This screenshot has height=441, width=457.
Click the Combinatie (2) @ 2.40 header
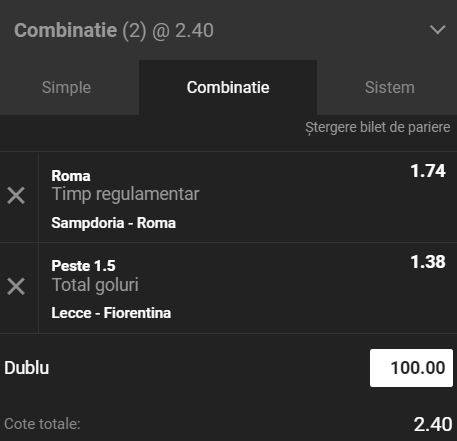114,30
